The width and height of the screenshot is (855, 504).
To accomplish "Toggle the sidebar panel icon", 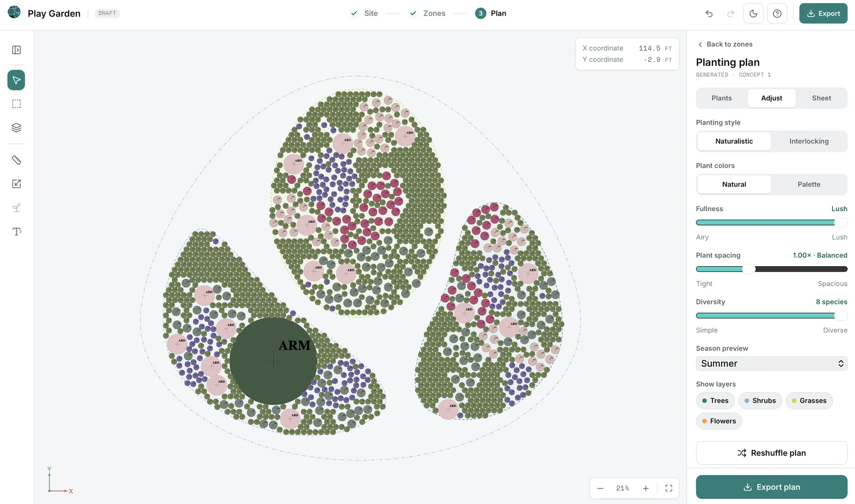I will coord(17,50).
